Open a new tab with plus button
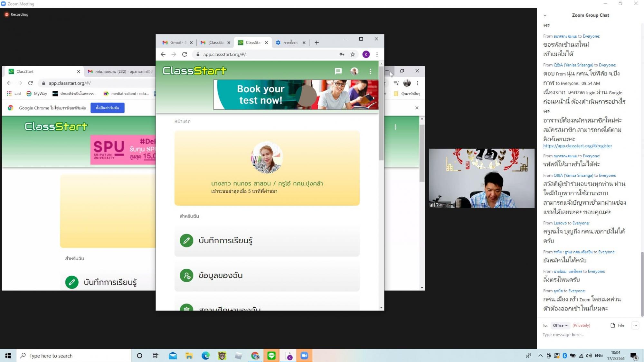Screen dimensions: 644x362 click(317, 42)
